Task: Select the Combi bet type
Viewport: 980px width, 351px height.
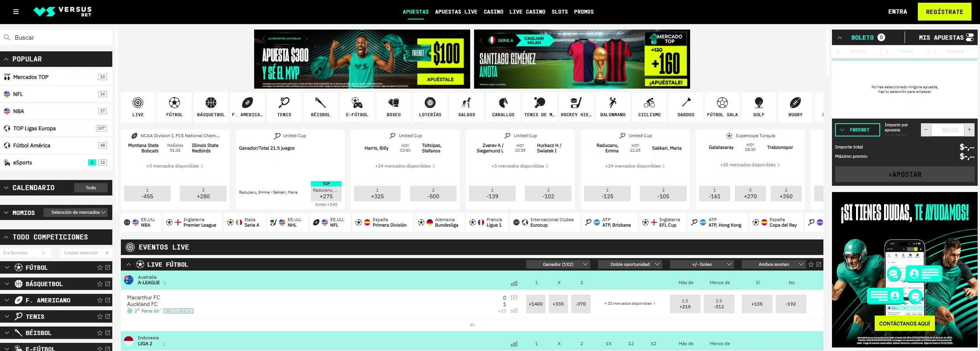Action: 907,51
